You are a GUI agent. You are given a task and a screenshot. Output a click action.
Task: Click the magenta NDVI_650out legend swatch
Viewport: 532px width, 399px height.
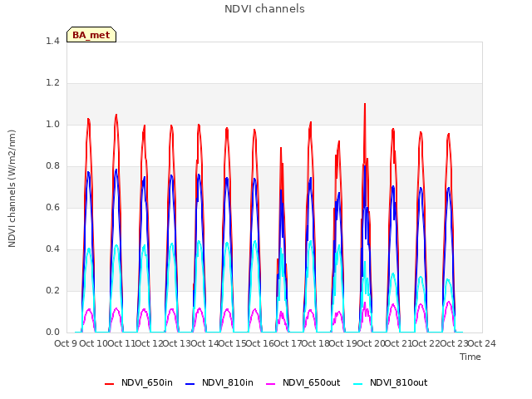point(270,384)
